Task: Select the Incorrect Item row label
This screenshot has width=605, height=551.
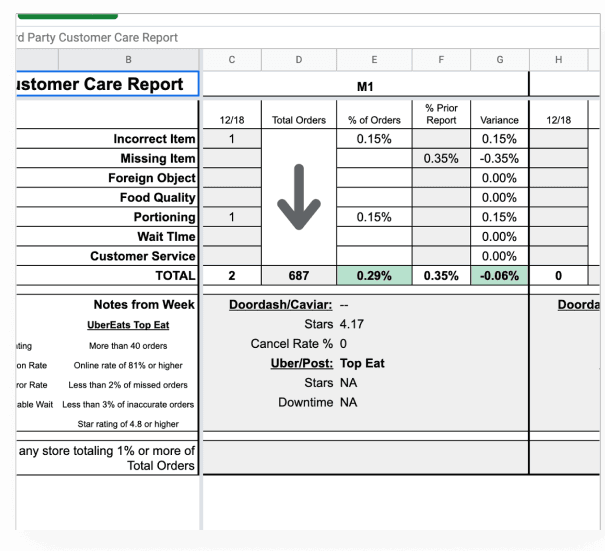Action: click(154, 139)
